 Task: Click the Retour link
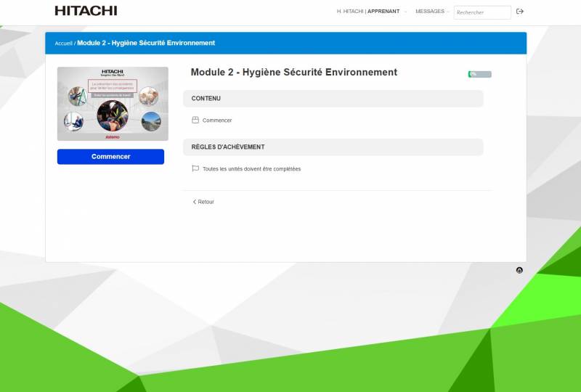pyautogui.click(x=206, y=202)
